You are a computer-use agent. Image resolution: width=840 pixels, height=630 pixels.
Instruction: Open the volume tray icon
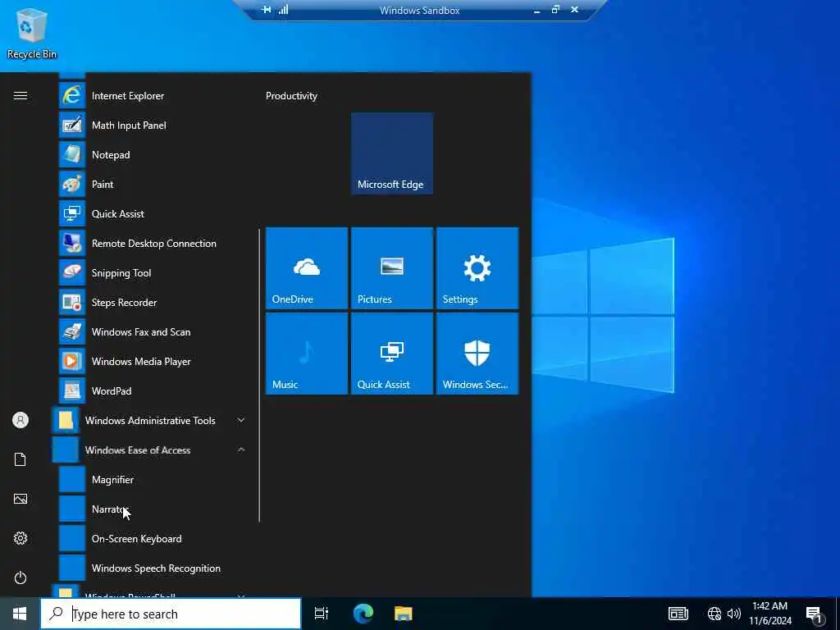tap(734, 614)
